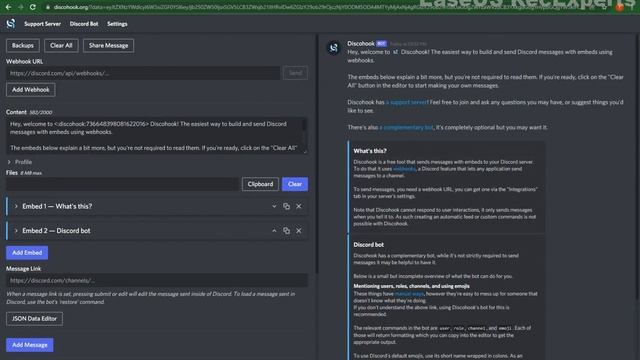The height and width of the screenshot is (360, 640).
Task: Reload the page with the refresh icon
Action: 33,7
